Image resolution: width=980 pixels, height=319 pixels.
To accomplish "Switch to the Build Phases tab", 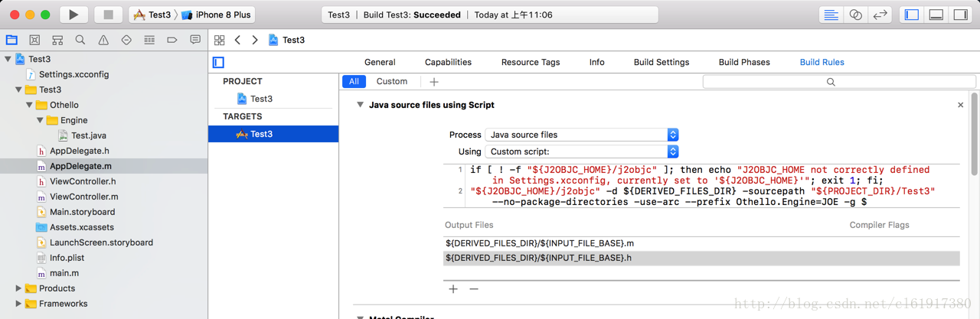I will 744,62.
